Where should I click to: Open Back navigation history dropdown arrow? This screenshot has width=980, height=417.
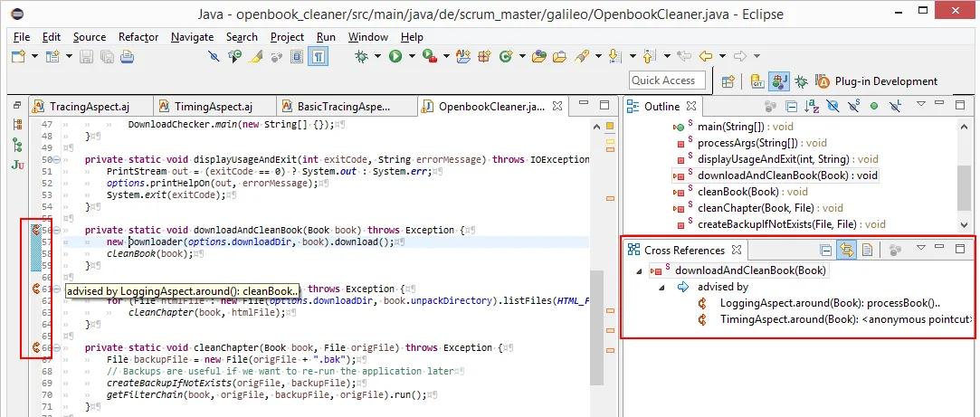(722, 57)
